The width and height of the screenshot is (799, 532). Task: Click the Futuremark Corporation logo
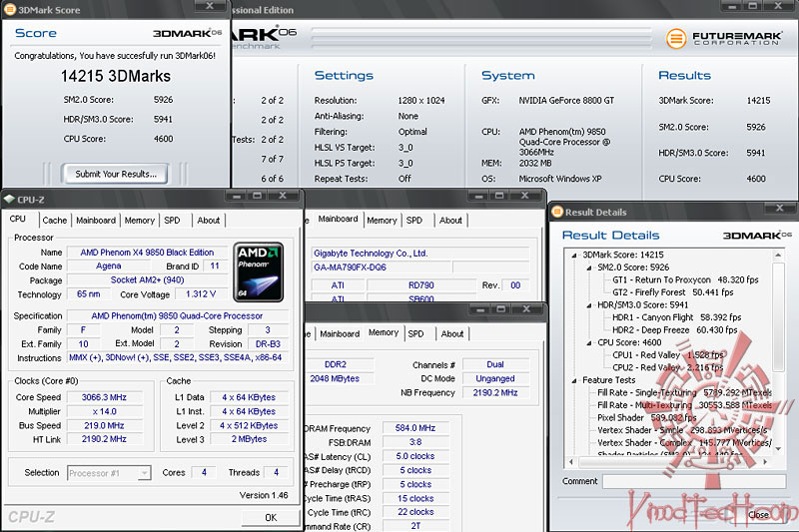tap(723, 39)
